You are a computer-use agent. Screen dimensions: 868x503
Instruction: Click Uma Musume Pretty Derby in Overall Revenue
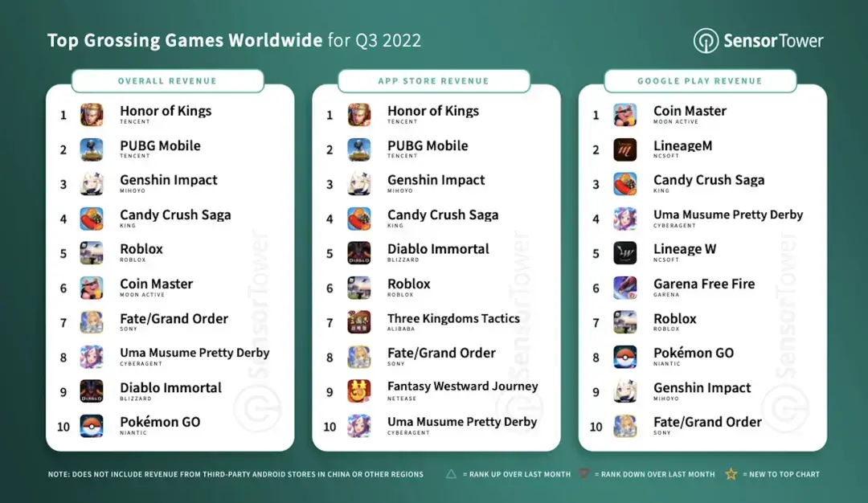click(x=194, y=353)
